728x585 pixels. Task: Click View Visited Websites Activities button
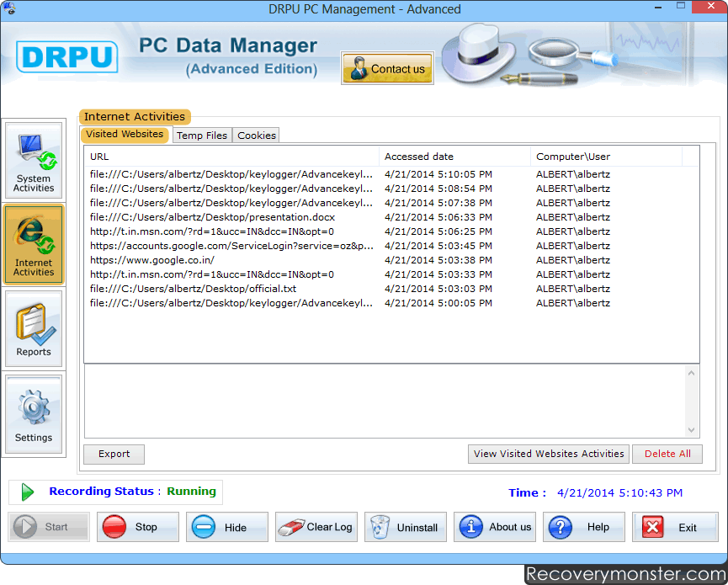(549, 454)
